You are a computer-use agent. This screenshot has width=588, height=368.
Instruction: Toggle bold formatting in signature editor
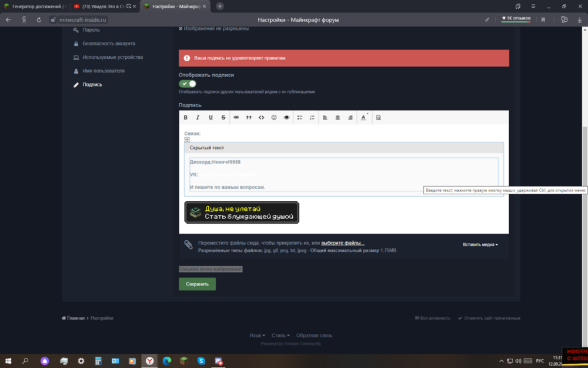(x=186, y=118)
